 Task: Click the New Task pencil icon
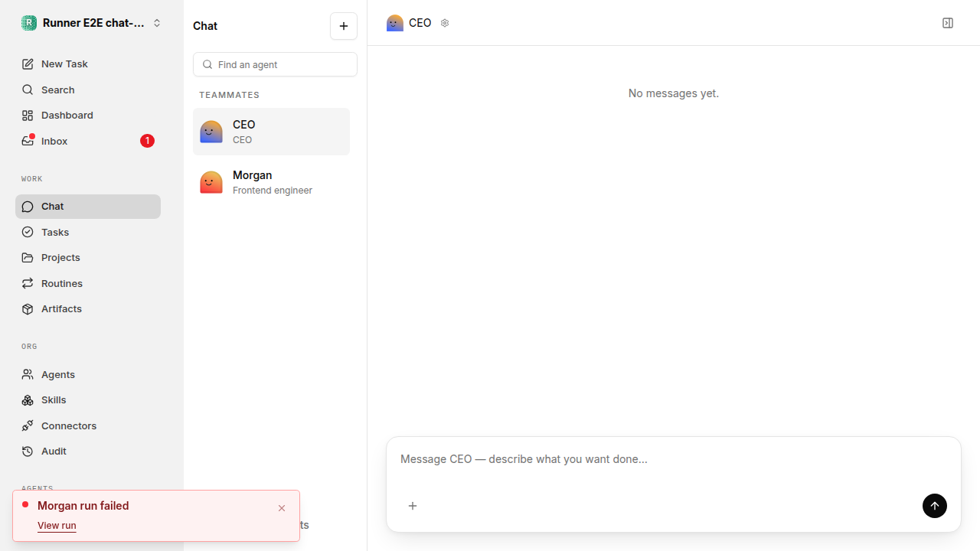tap(28, 64)
